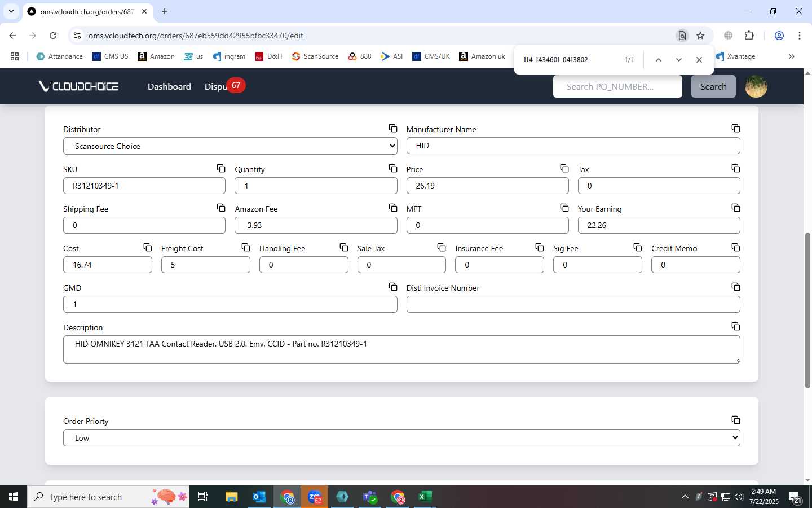The height and width of the screenshot is (508, 812).
Task: Copy the Your Earning value
Action: point(736,208)
